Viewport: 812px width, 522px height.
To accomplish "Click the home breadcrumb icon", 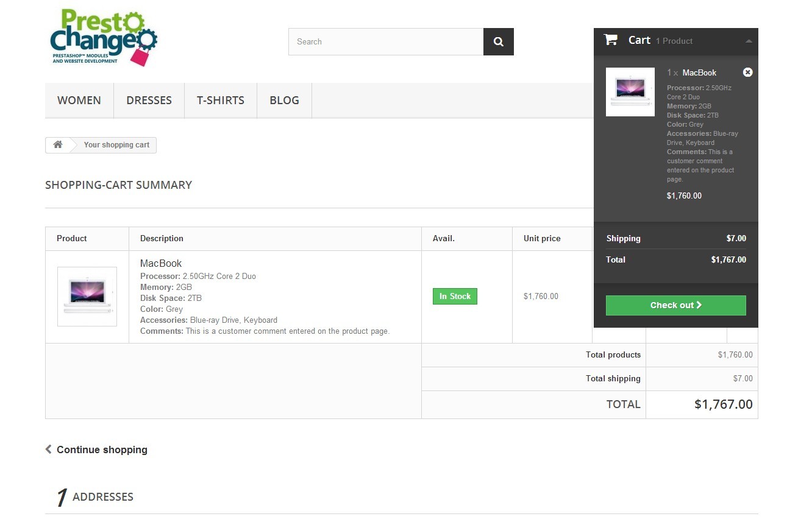I will click(58, 145).
